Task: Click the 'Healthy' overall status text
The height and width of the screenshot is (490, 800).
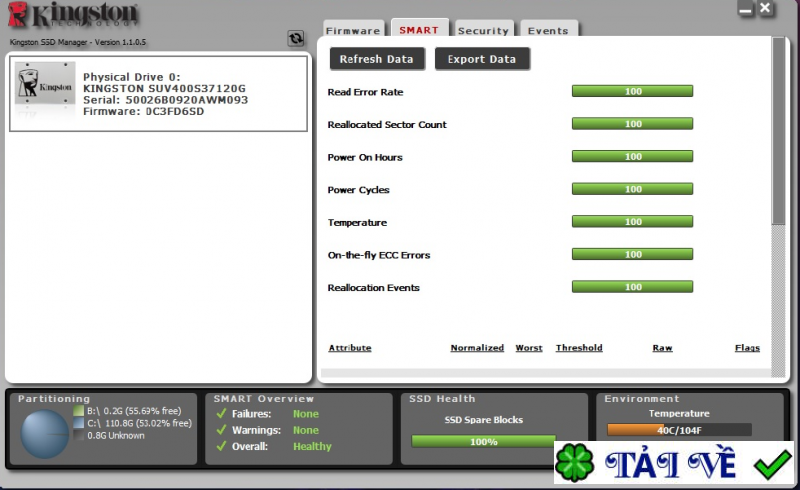Action: (x=312, y=447)
